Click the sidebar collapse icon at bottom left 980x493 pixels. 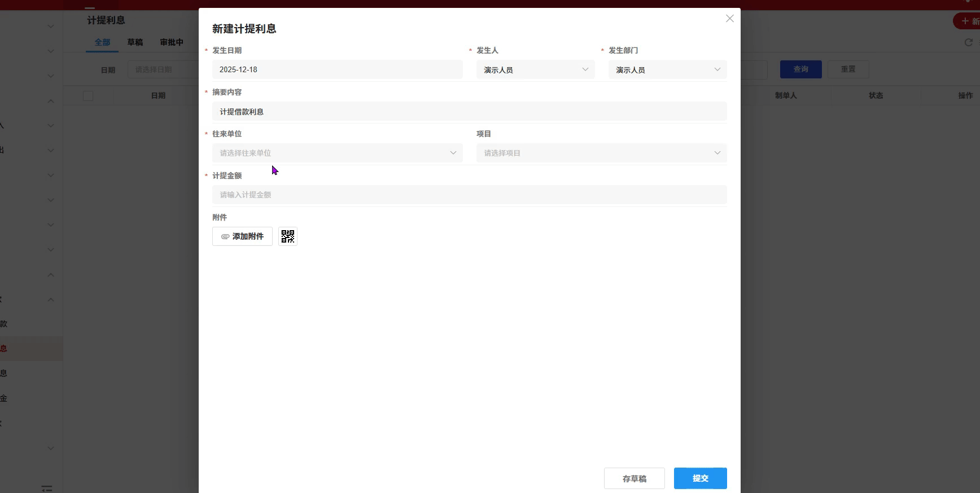point(47,488)
